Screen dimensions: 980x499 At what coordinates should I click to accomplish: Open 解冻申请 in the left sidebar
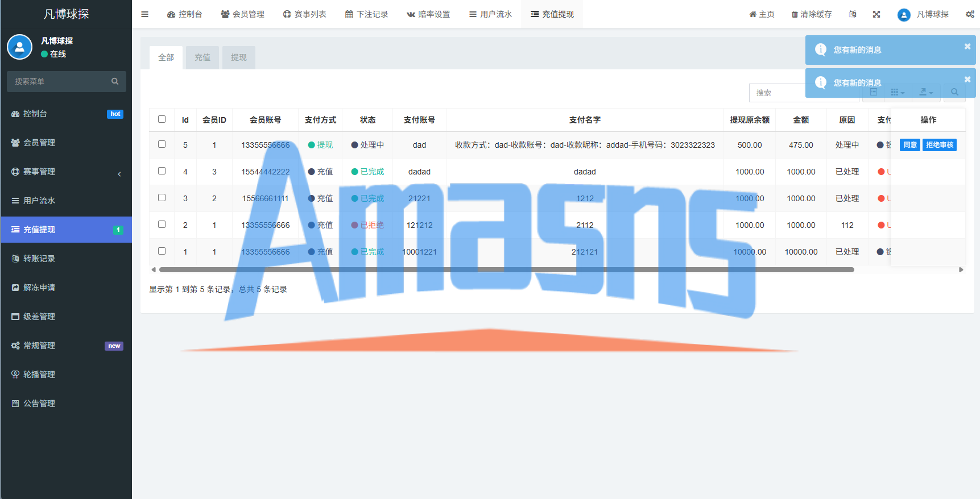pyautogui.click(x=67, y=288)
